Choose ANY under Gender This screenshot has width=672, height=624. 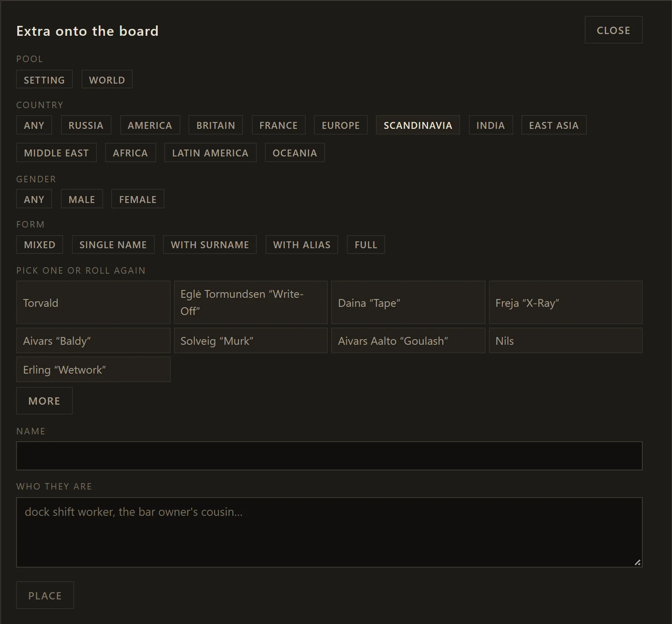(34, 199)
